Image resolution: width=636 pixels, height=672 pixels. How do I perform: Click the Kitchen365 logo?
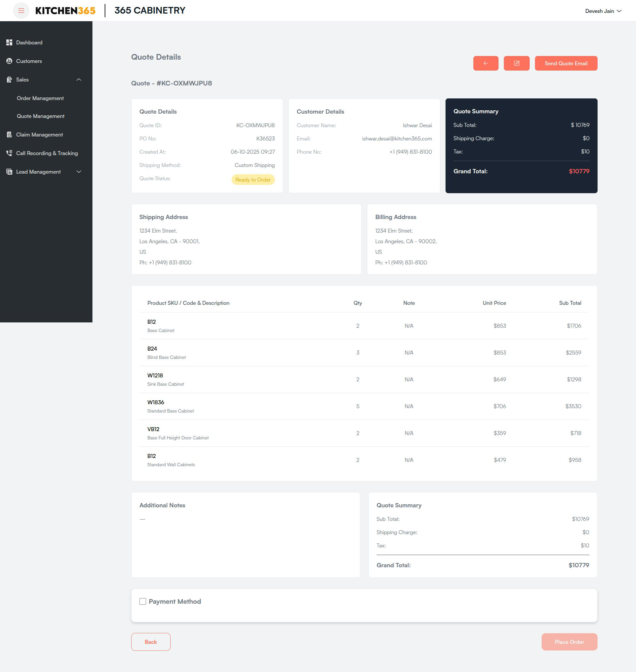tap(66, 11)
